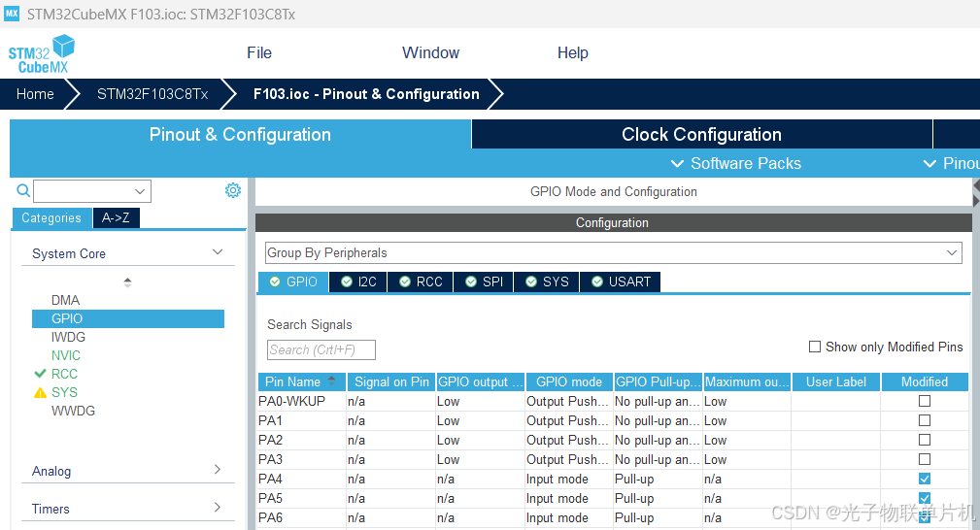Click the search magnifier icon in sidebar
Viewport: 980px width, 530px height.
click(23, 190)
